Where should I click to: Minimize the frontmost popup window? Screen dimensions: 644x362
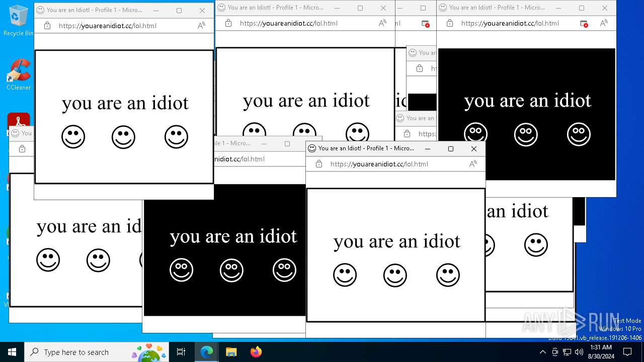click(x=427, y=148)
